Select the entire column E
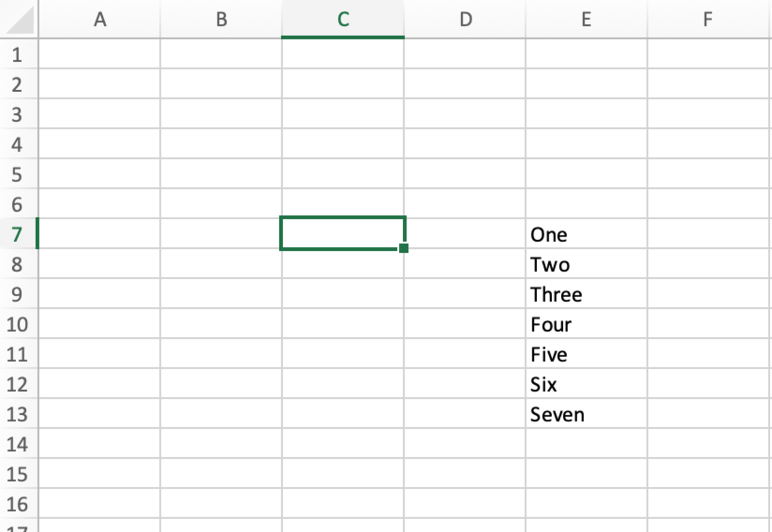 click(x=586, y=20)
